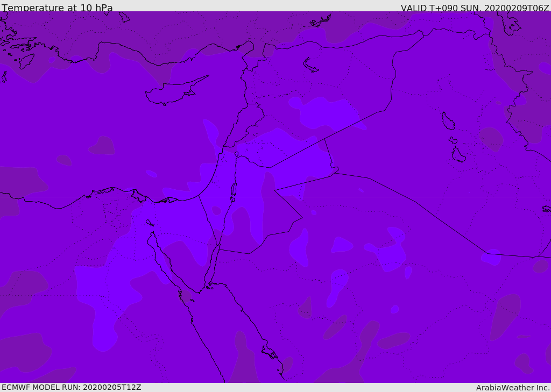Select the VALID T+090 timestamp text
Image resolution: width=551 pixels, height=392 pixels.
coord(475,8)
